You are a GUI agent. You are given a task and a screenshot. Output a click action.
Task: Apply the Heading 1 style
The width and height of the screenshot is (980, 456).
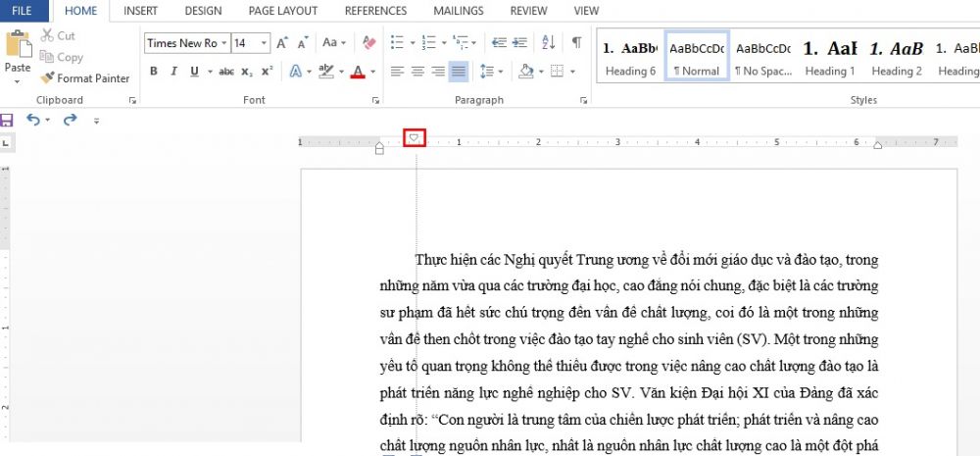829,58
